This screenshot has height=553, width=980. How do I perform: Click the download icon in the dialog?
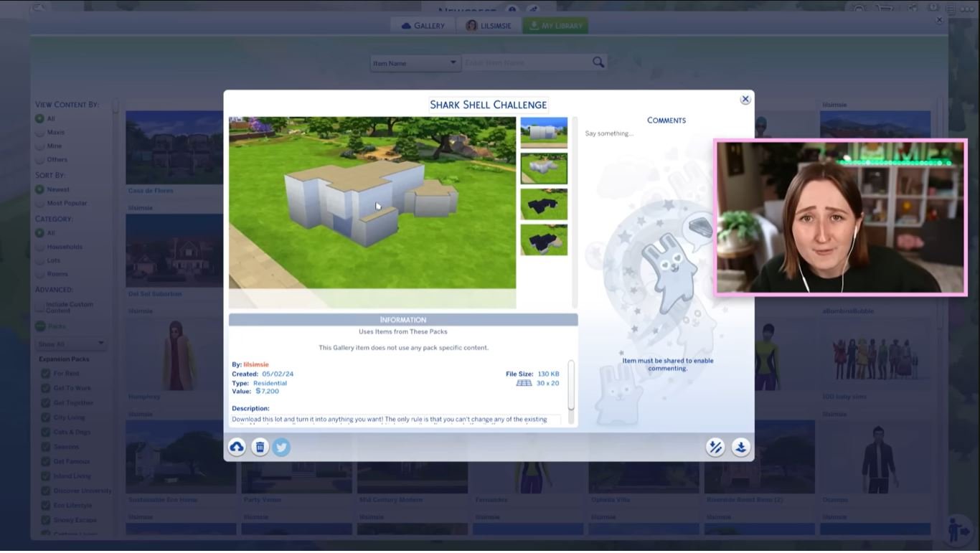coord(740,447)
